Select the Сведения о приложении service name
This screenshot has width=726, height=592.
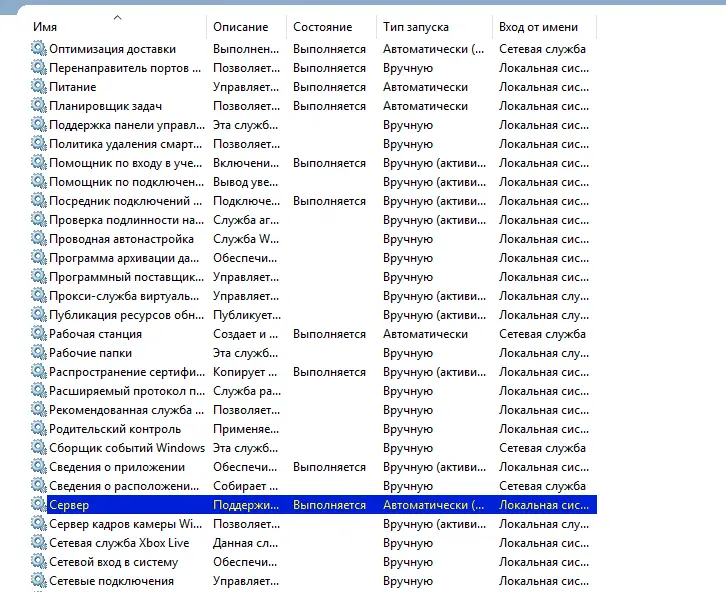(117, 467)
